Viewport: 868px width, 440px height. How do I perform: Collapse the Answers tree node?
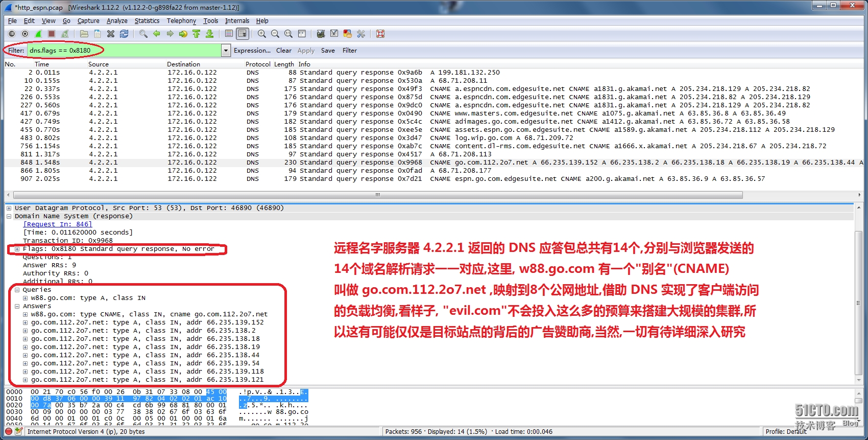(x=17, y=306)
